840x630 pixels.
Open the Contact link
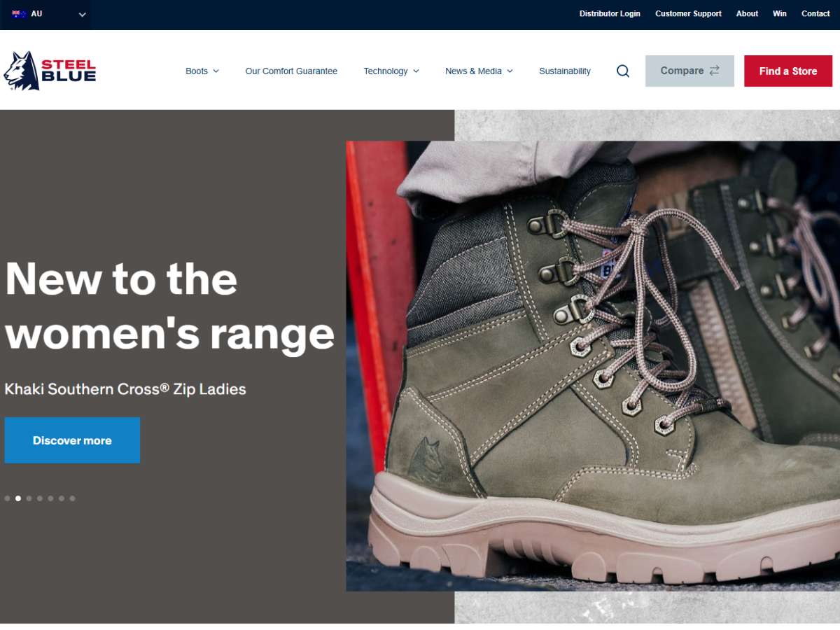point(815,13)
